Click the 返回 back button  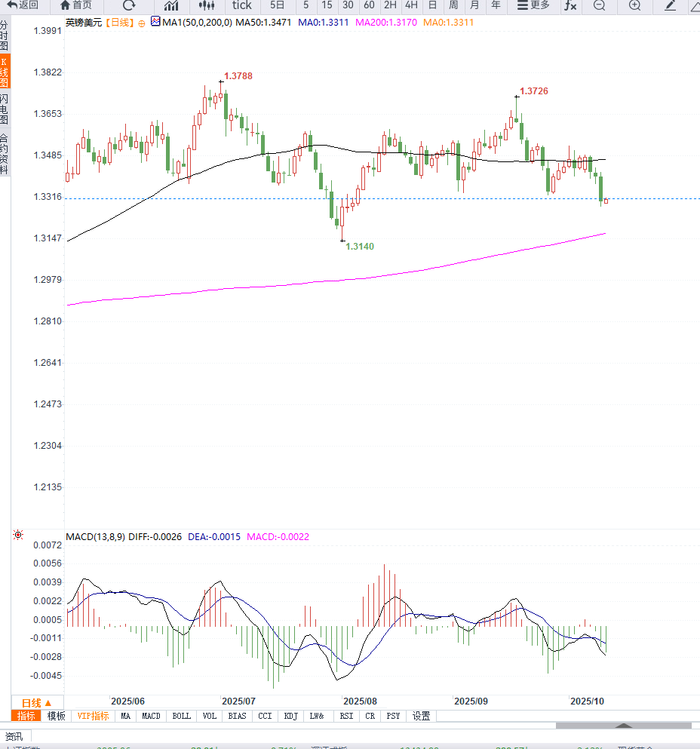(23, 5)
